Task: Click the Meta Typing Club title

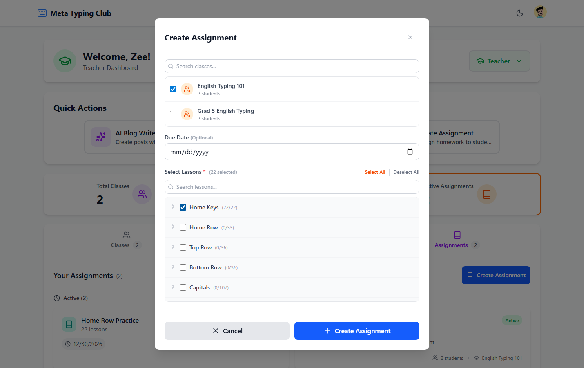Action: coord(81,13)
